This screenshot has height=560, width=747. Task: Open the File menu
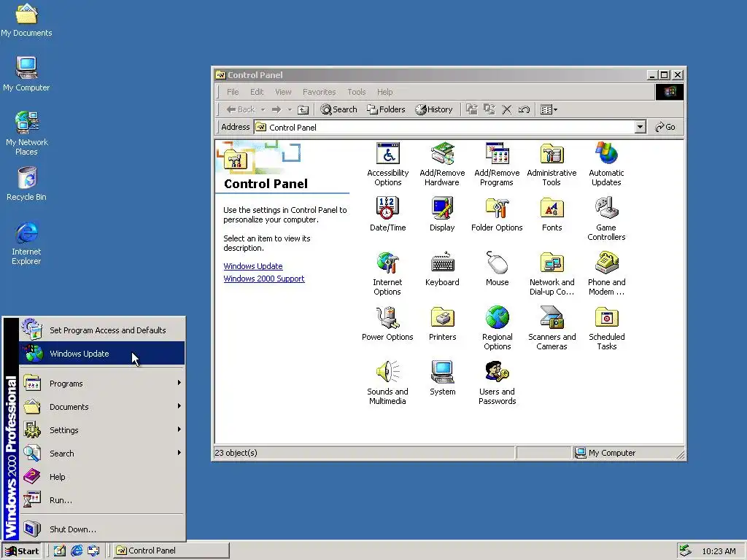point(233,92)
